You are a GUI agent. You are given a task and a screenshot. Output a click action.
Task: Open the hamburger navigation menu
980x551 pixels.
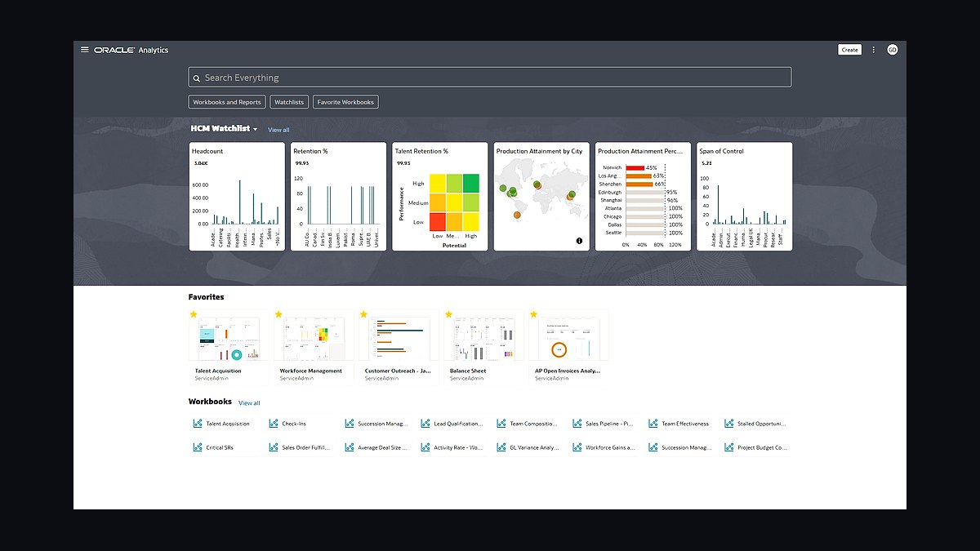[x=84, y=50]
